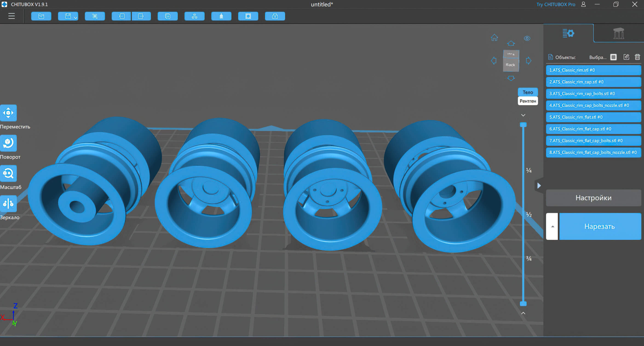Collapse the right side panel arrow
This screenshot has height=346, width=644.
pos(539,185)
